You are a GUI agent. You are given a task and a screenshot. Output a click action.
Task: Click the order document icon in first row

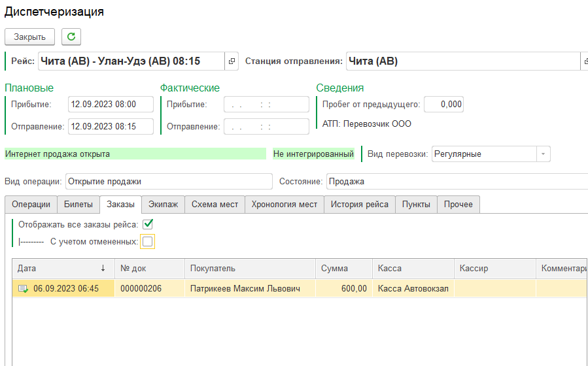(x=24, y=288)
